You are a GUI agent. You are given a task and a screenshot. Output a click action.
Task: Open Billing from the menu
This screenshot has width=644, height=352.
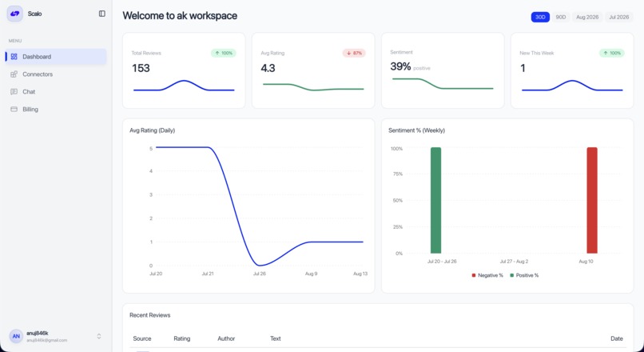(56, 110)
